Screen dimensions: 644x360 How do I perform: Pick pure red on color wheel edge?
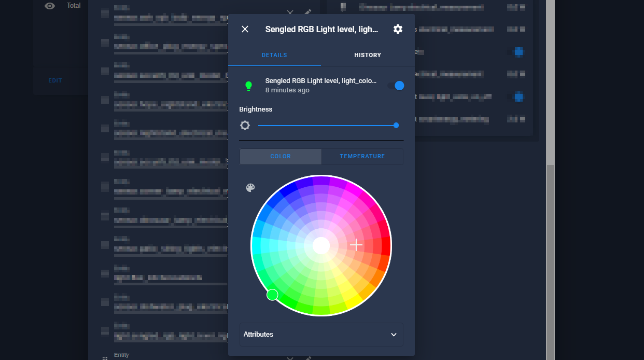(x=385, y=245)
